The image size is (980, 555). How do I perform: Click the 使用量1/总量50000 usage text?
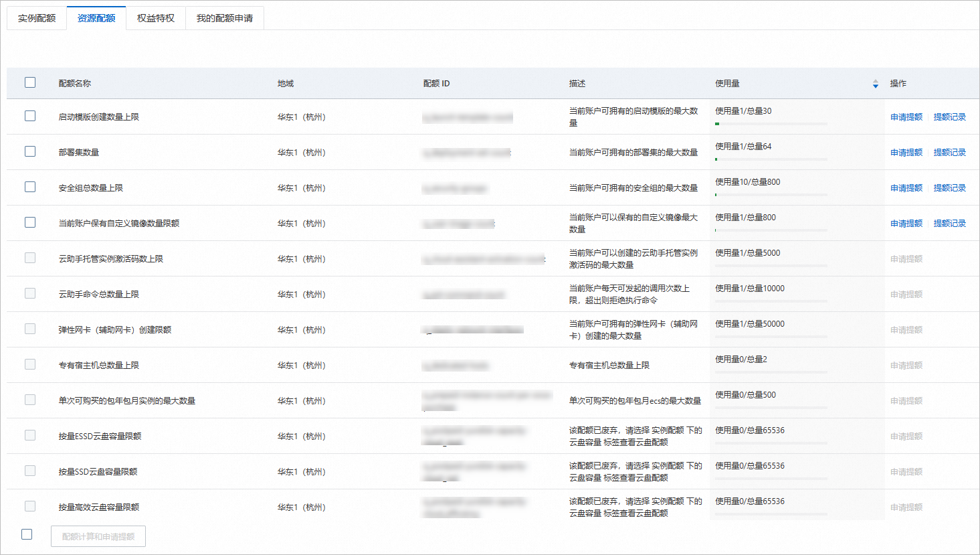click(750, 324)
